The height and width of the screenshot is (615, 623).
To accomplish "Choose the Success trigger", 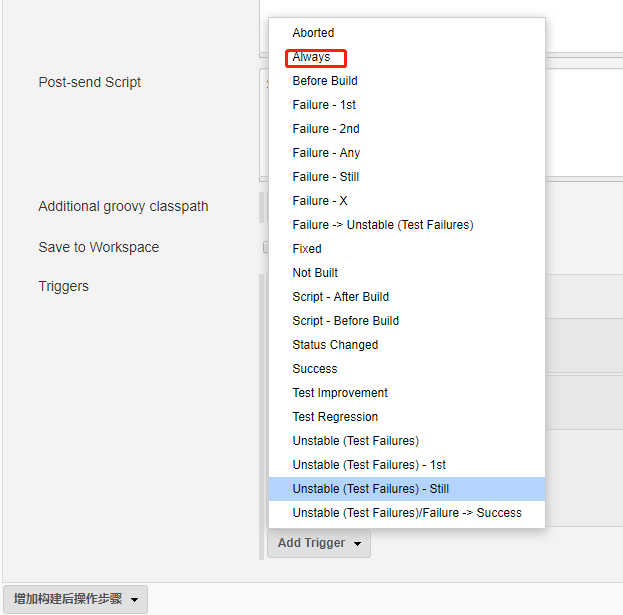I will tap(315, 369).
